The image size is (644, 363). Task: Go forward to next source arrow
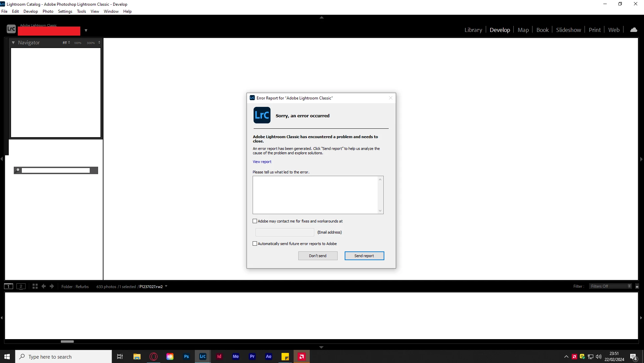point(52,286)
